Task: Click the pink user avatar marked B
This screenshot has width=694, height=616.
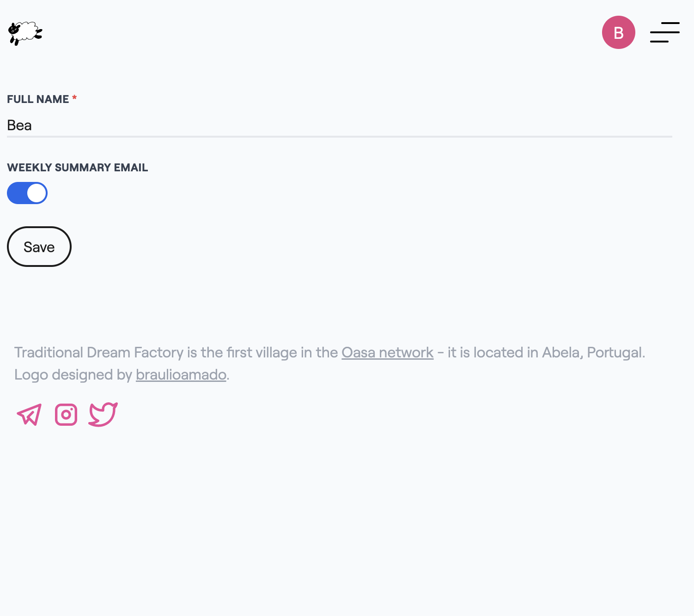Action: point(619,32)
